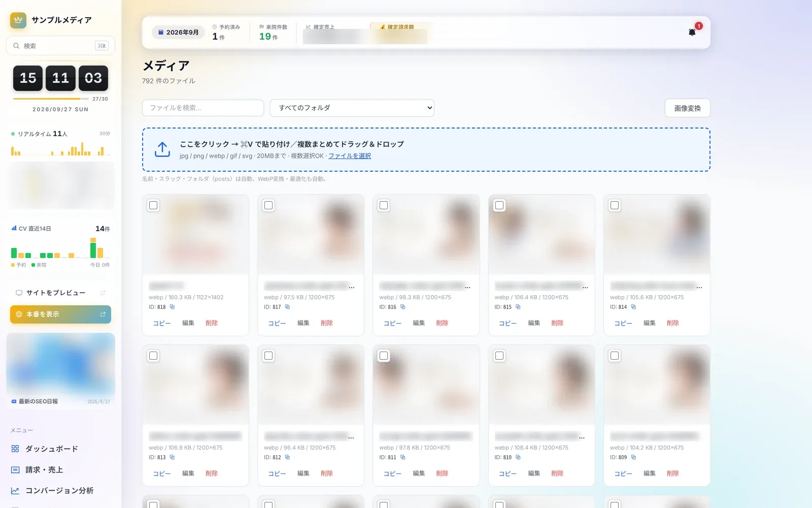
Task: Copy ID 816 with the copy icon
Action: pyautogui.click(x=403, y=307)
